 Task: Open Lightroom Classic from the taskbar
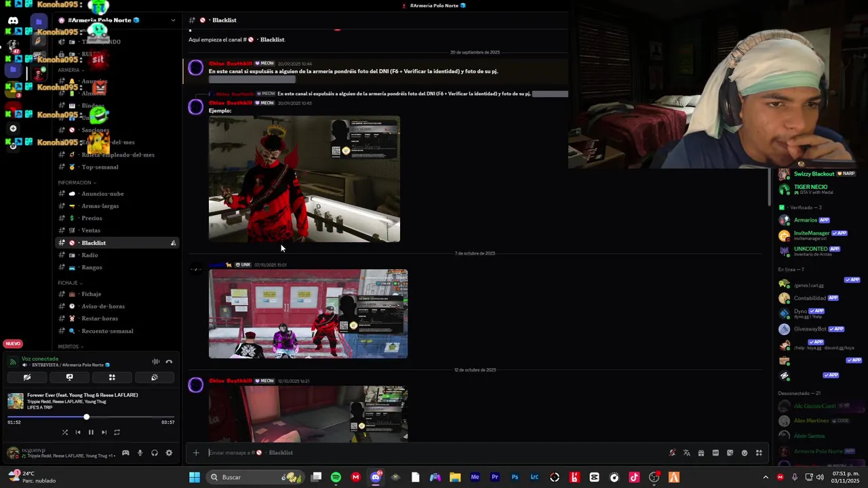click(534, 477)
